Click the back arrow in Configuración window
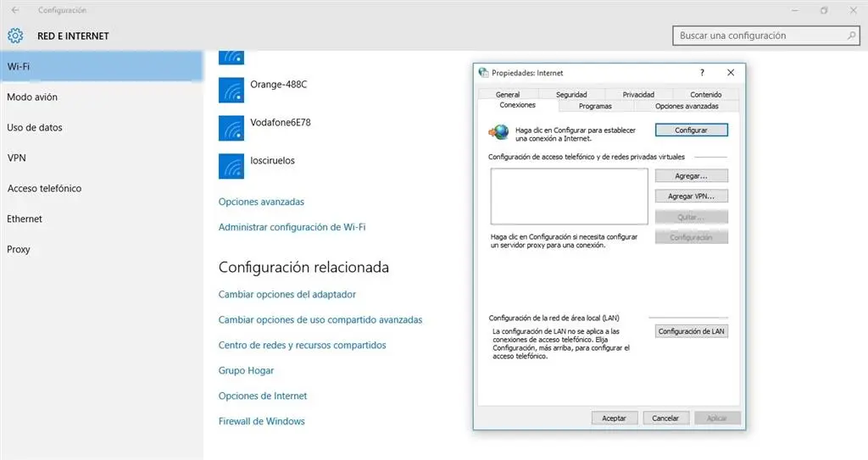Viewport: 868px width, 460px height. coord(15,10)
